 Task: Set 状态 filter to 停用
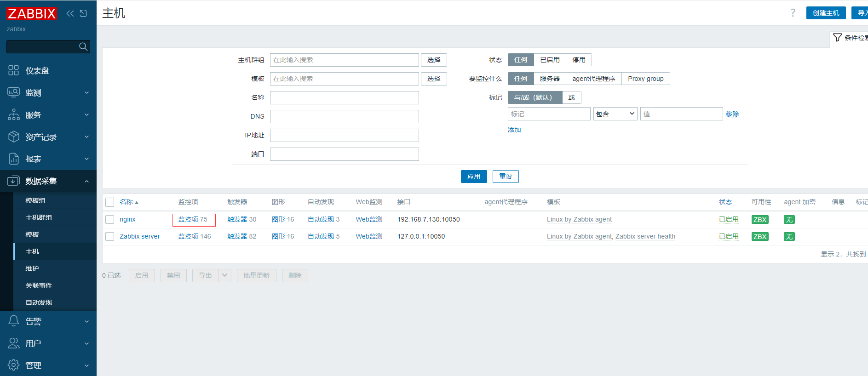(579, 60)
